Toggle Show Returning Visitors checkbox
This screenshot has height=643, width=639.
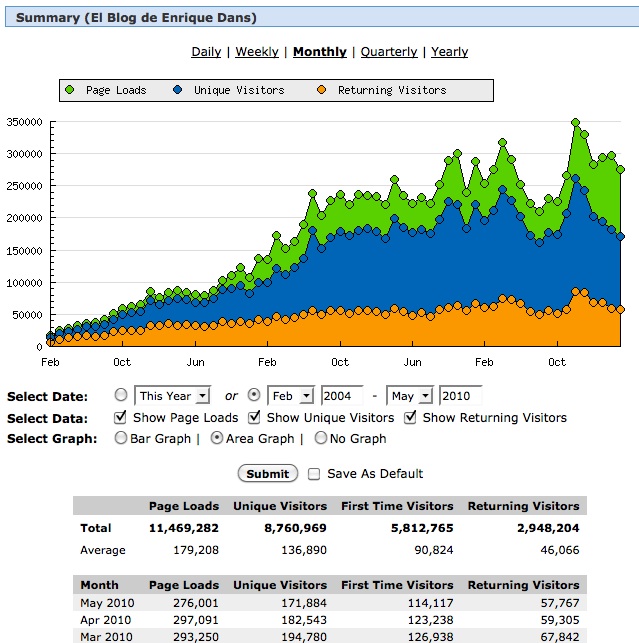pos(411,417)
